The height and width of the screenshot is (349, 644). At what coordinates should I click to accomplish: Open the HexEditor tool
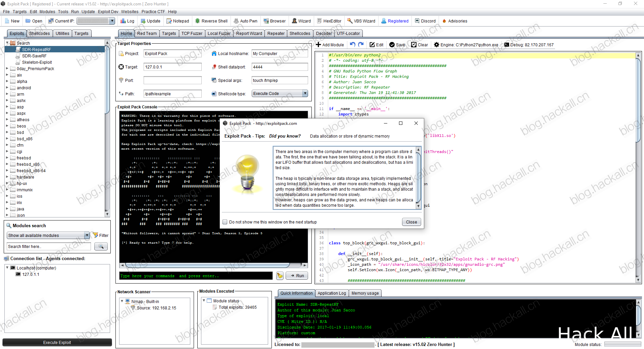point(329,21)
